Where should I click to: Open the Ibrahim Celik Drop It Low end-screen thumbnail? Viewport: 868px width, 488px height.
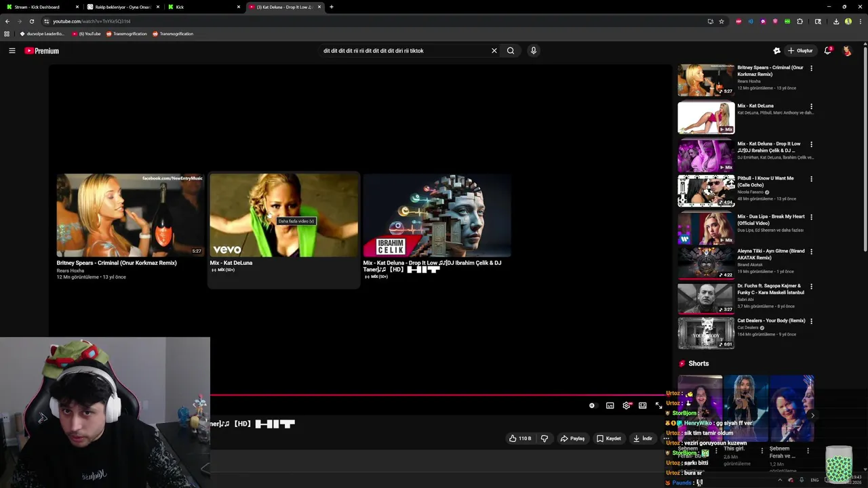pyautogui.click(x=437, y=215)
